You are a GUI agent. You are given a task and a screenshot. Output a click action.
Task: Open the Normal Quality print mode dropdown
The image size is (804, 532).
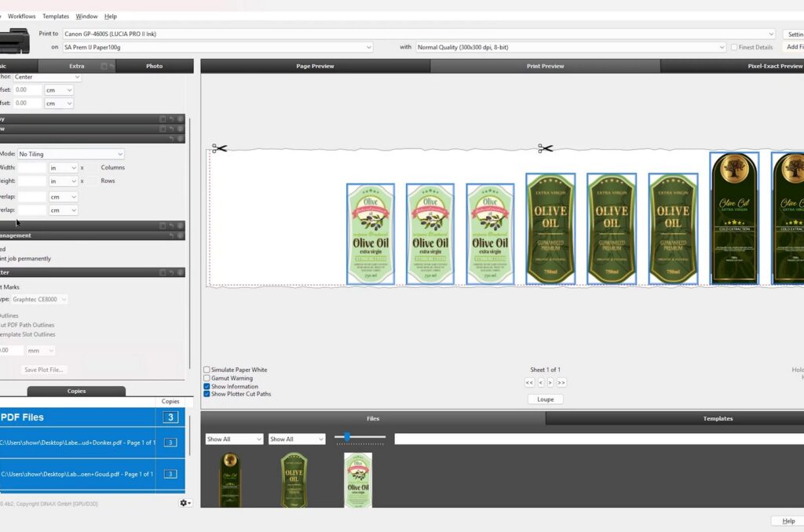[x=571, y=47]
